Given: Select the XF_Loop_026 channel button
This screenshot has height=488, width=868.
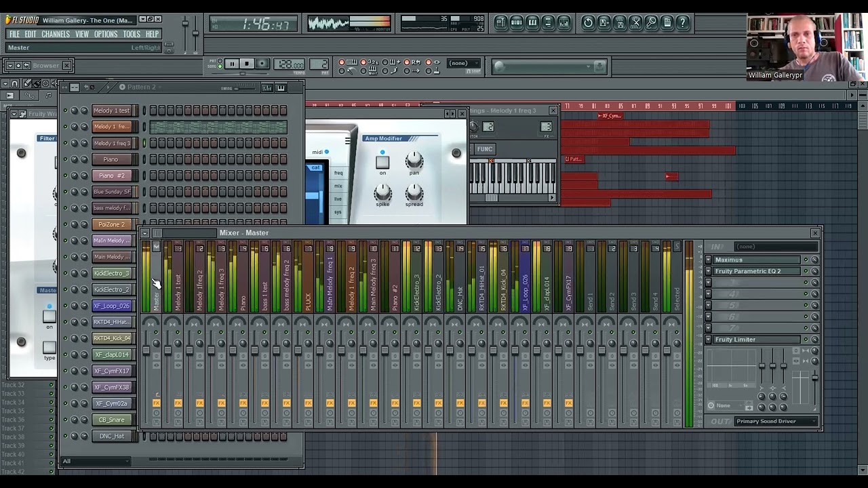Looking at the screenshot, I should click(x=112, y=306).
